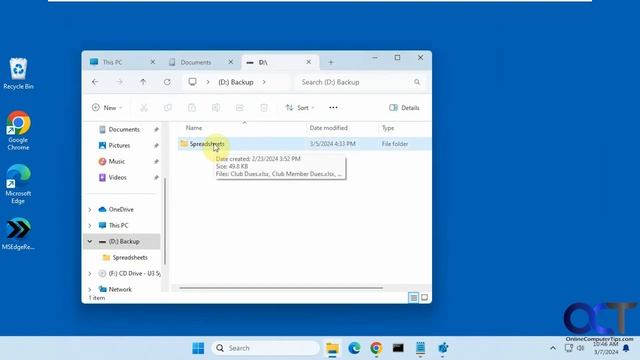Viewport: 640px width, 360px height.
Task: Sort by Date modified column header
Action: click(x=329, y=128)
